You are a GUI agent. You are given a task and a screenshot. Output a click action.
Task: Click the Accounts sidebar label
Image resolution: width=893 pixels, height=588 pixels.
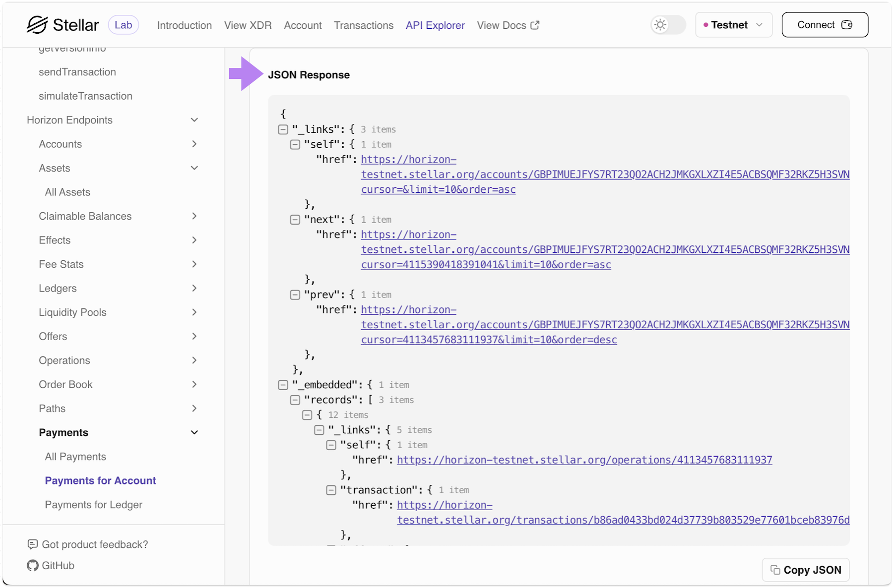(x=61, y=144)
